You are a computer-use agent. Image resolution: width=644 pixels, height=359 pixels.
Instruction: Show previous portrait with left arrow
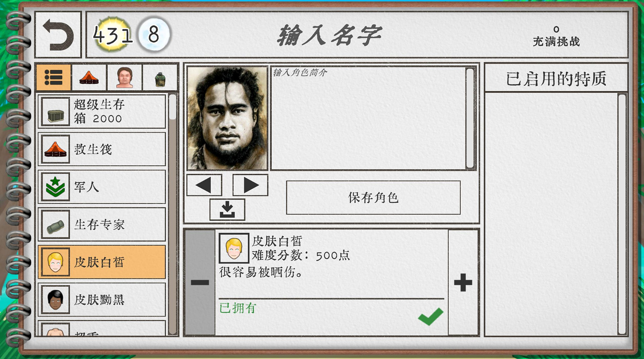tap(204, 185)
